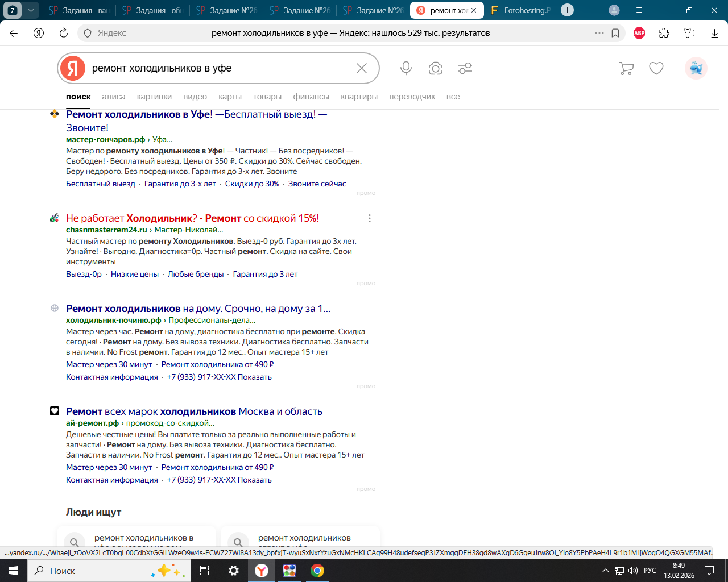Click 'Гарантия до 3-х лет' sitelink
Image resolution: width=728 pixels, height=582 pixels.
click(180, 184)
